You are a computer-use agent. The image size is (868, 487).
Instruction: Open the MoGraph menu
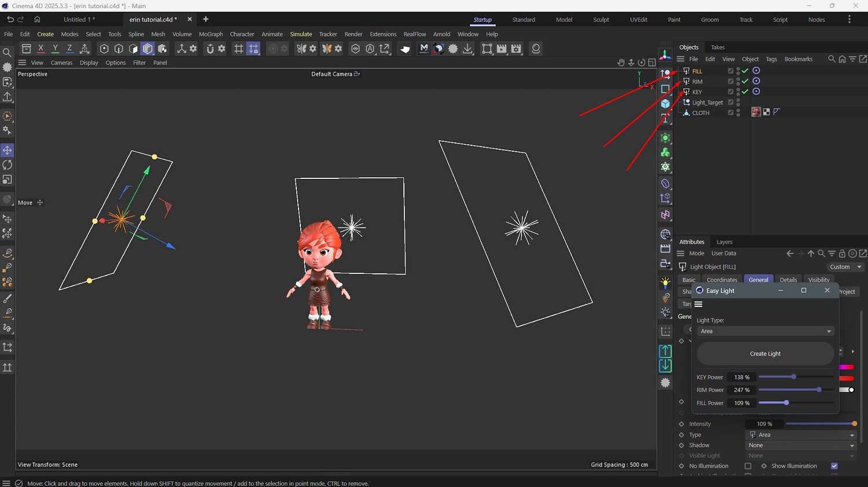click(x=211, y=34)
